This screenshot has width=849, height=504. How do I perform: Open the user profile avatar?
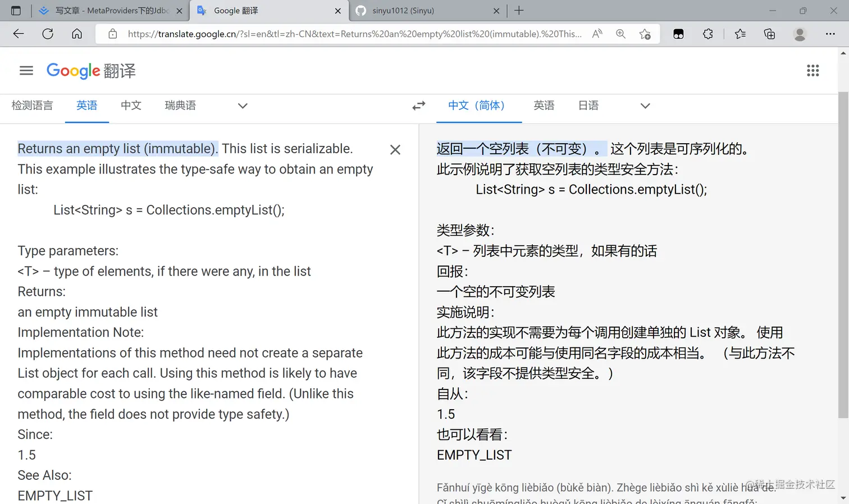(x=800, y=34)
